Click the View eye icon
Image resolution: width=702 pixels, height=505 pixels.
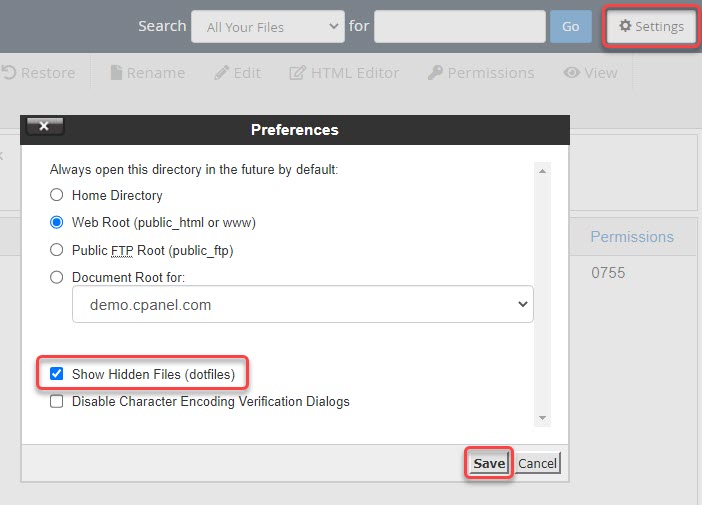(x=571, y=73)
